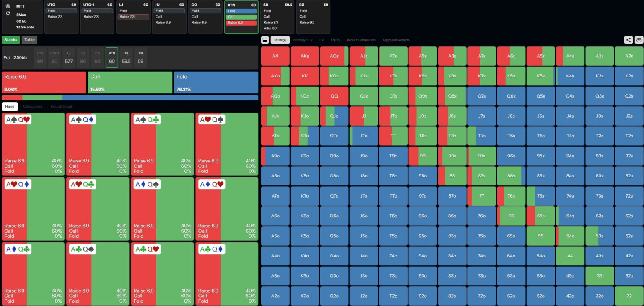
Task: Switch to the Equity Graph tab
Action: pos(62,106)
